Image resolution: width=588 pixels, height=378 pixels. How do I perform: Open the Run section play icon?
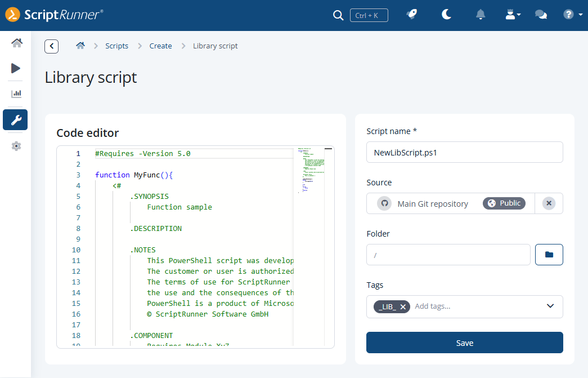point(15,68)
